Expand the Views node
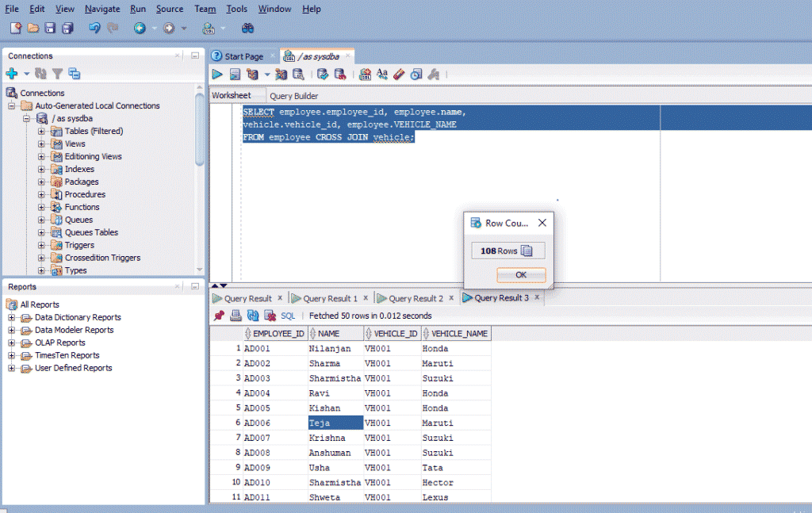This screenshot has width=812, height=513. click(x=41, y=144)
